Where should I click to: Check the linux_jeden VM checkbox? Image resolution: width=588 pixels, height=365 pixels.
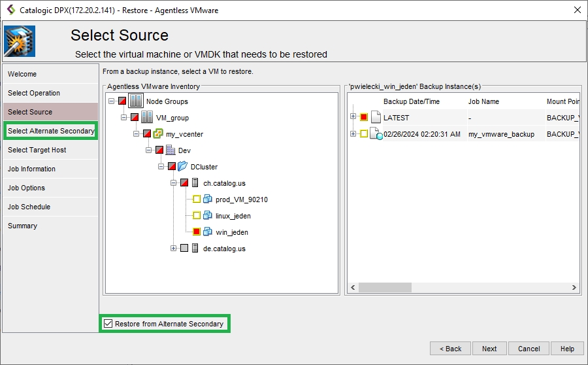(197, 216)
